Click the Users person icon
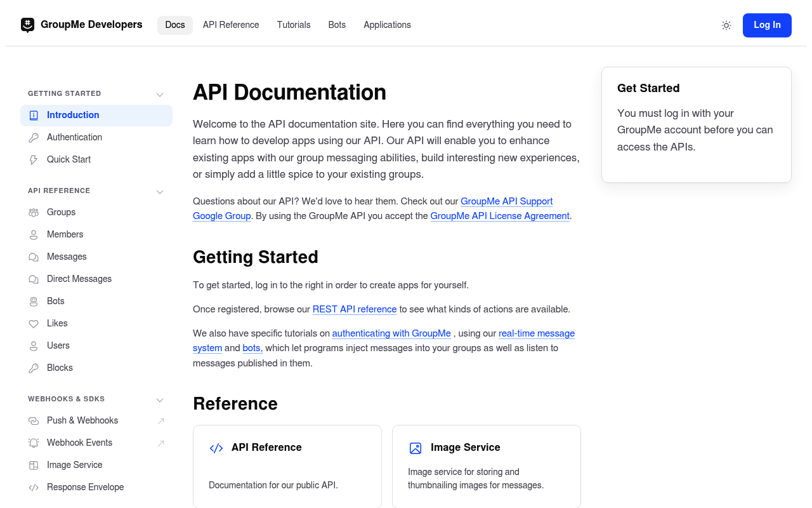The image size is (812, 508). tap(34, 345)
